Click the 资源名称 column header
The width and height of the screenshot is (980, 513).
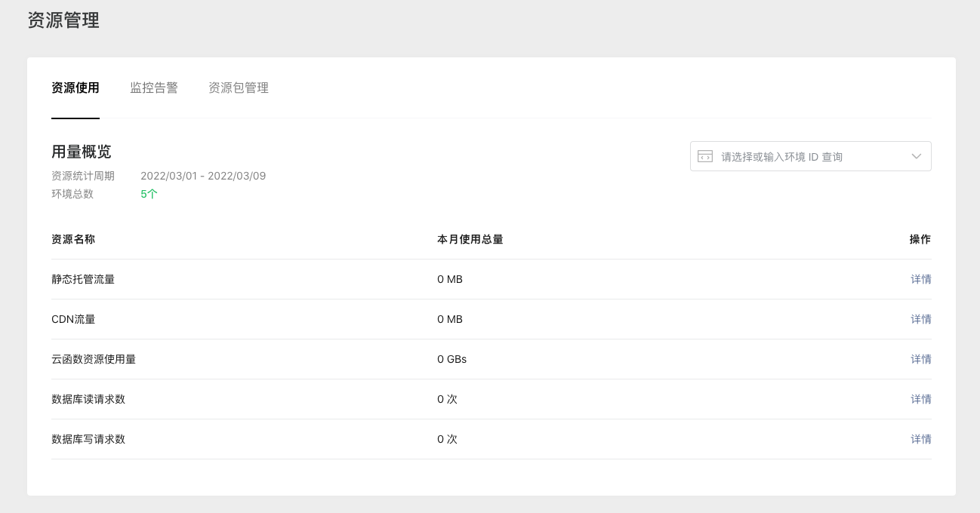coord(73,239)
